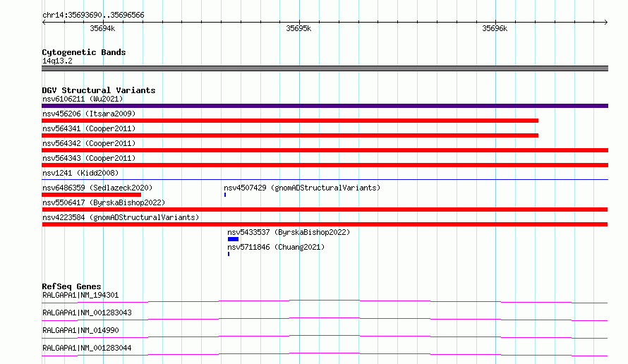Open variant nsv6106211 (Wu2021) label
628x364 pixels.
tap(83, 99)
